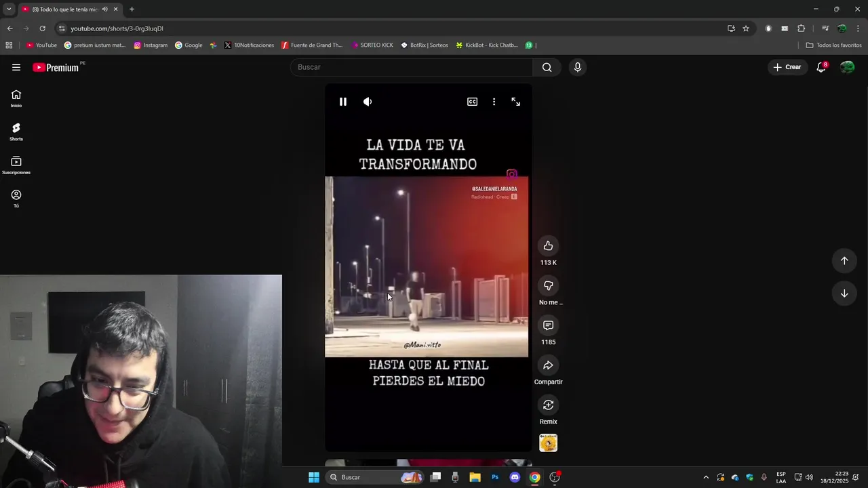Open the 1185 comments panel

click(x=548, y=325)
